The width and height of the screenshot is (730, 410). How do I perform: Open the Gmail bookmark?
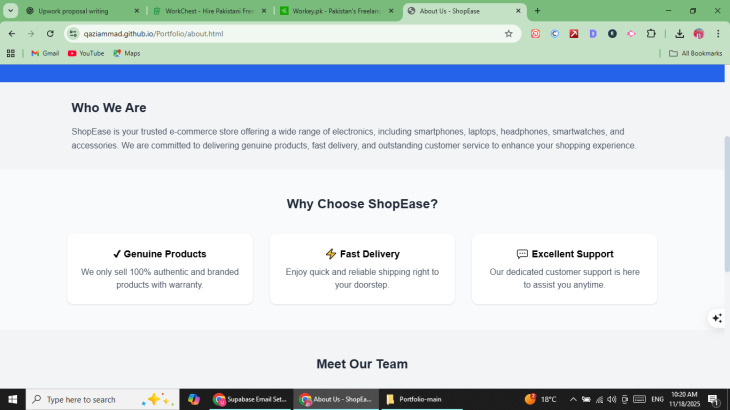[44, 53]
